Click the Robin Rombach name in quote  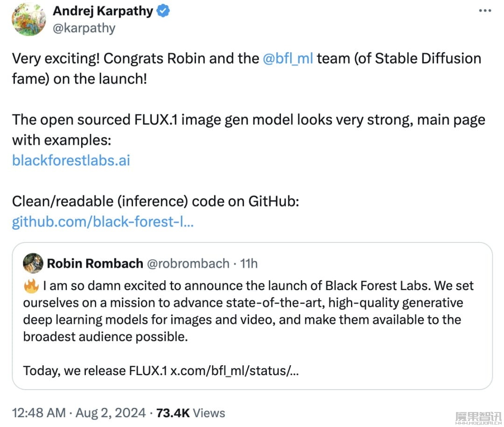tap(95, 263)
